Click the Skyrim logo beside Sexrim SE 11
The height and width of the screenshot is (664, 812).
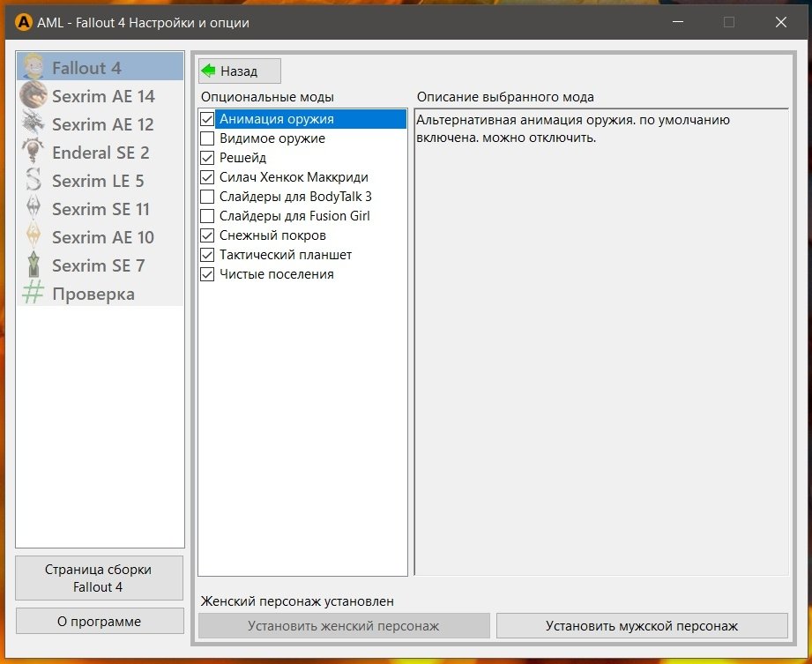tap(34, 209)
